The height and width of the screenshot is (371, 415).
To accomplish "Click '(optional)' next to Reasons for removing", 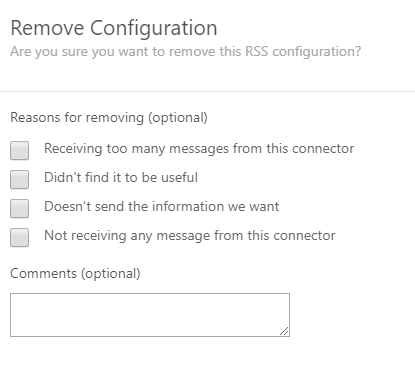I will coord(178,118).
